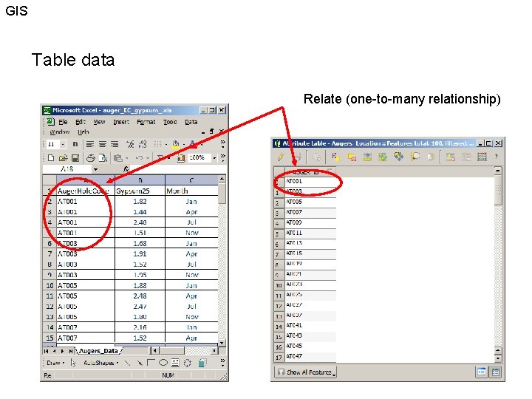Screen dimensions: 532x399
Task: Align cell text right in Excel
Action: (x=115, y=144)
